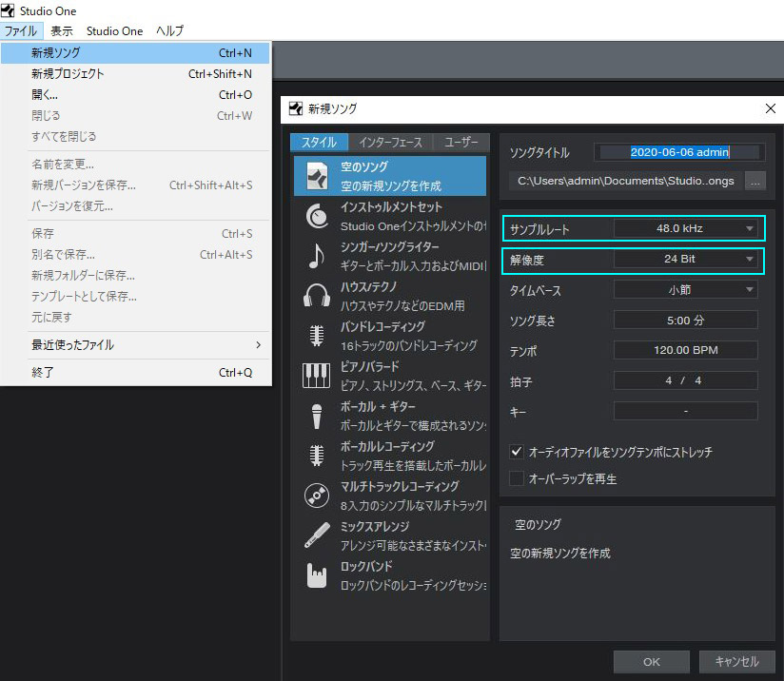Open the タイムベース dropdown

[685, 289]
